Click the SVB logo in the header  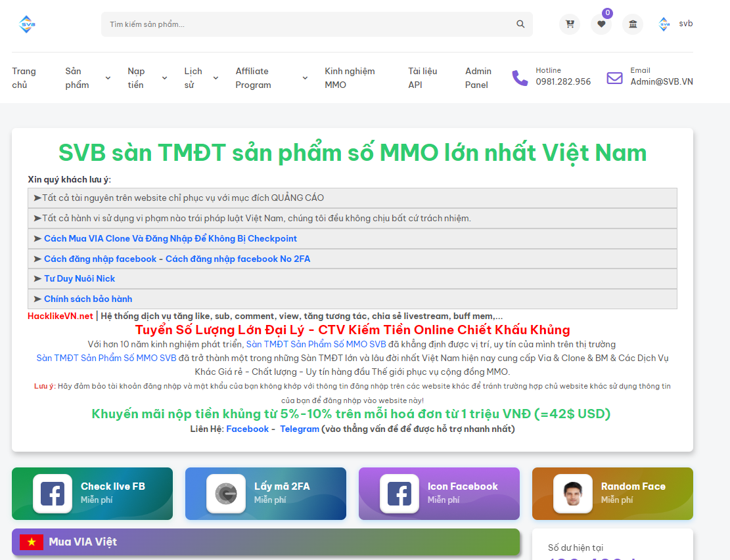pos(27,24)
